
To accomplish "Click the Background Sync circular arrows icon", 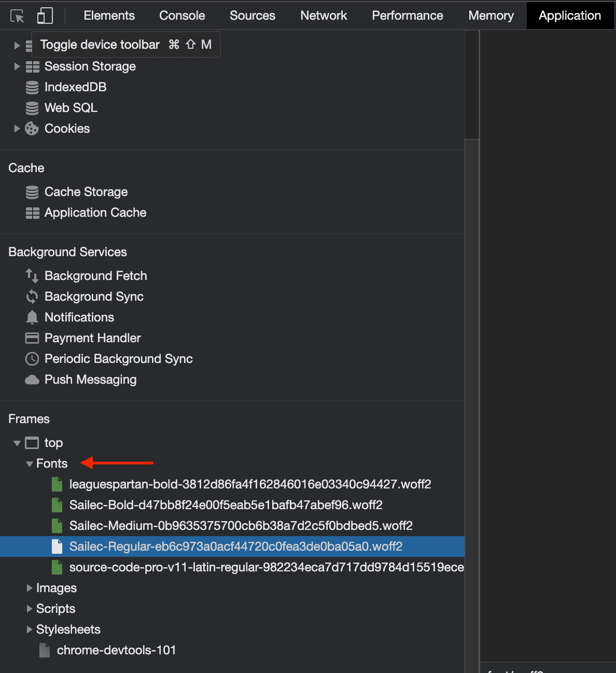I will (x=32, y=297).
